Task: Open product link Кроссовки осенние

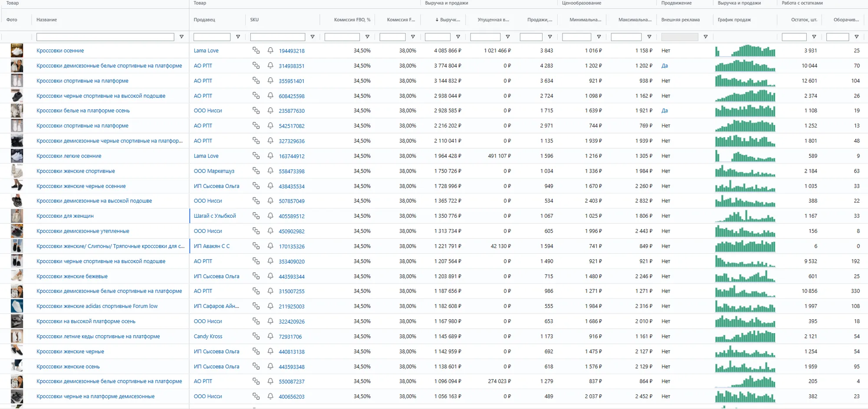Action: [60, 50]
